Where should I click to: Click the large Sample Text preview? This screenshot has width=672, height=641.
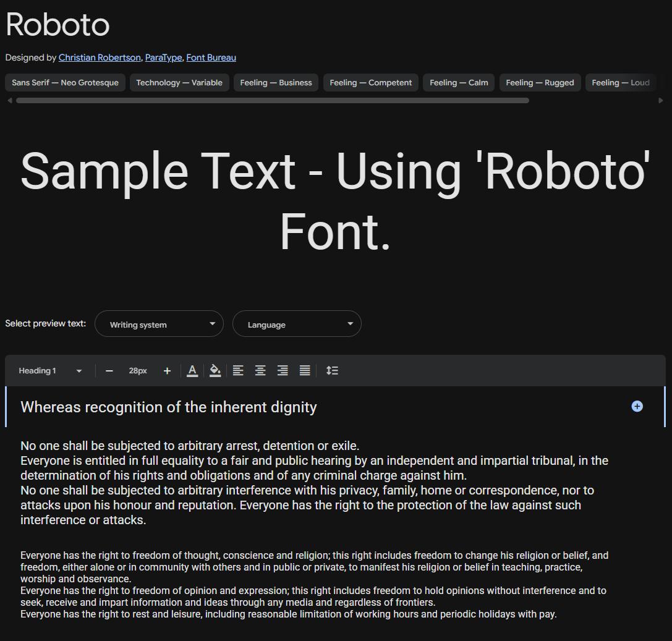(x=335, y=201)
